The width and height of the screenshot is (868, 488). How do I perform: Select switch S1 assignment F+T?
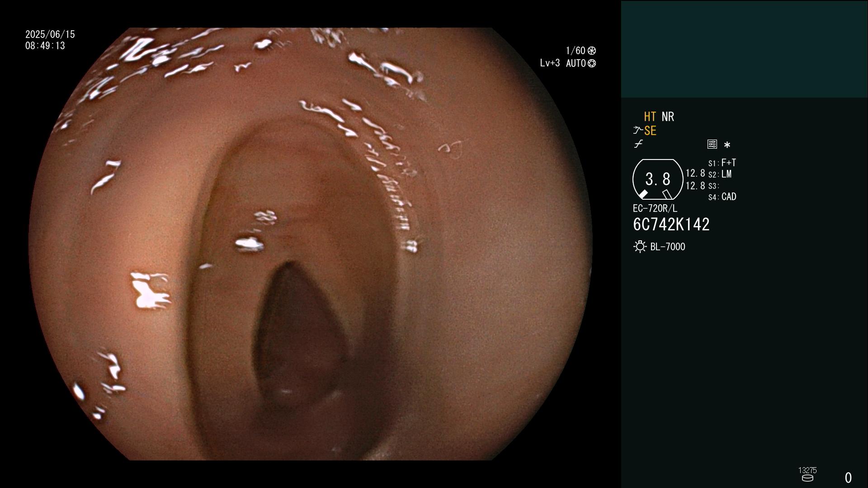tap(728, 163)
